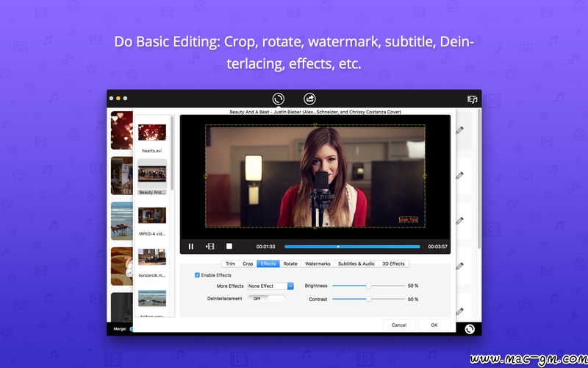Switch to the Trim tab

[x=230, y=263]
